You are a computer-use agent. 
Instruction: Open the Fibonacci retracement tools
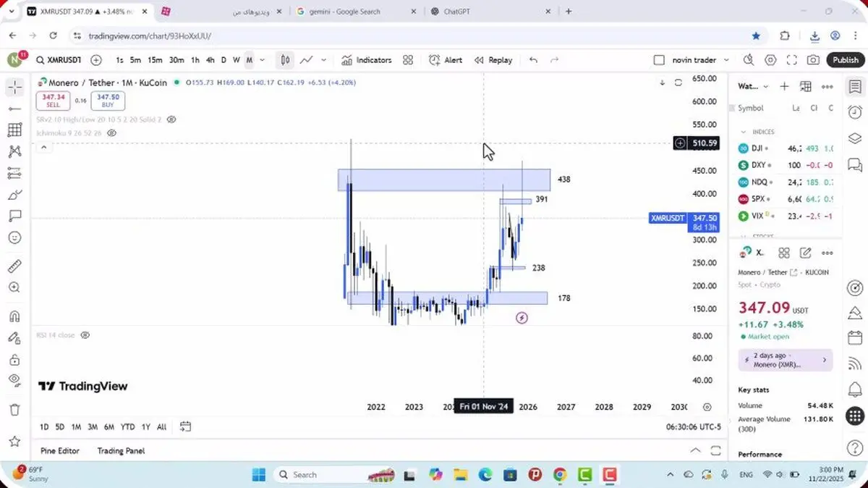14,130
